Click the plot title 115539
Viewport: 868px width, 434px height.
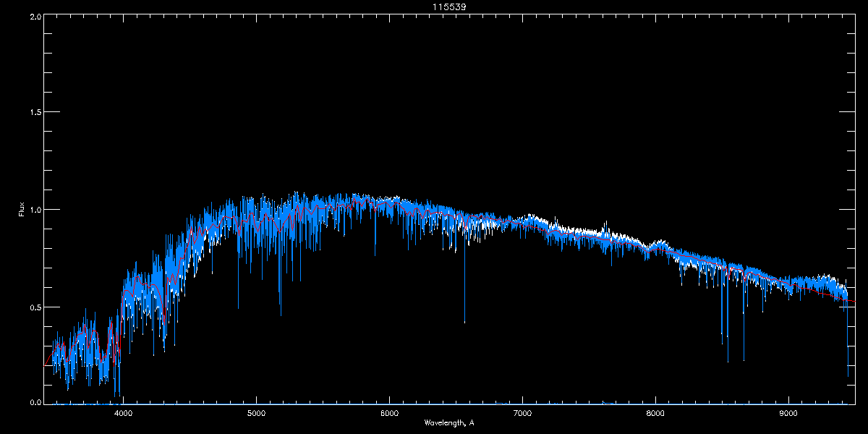click(448, 7)
